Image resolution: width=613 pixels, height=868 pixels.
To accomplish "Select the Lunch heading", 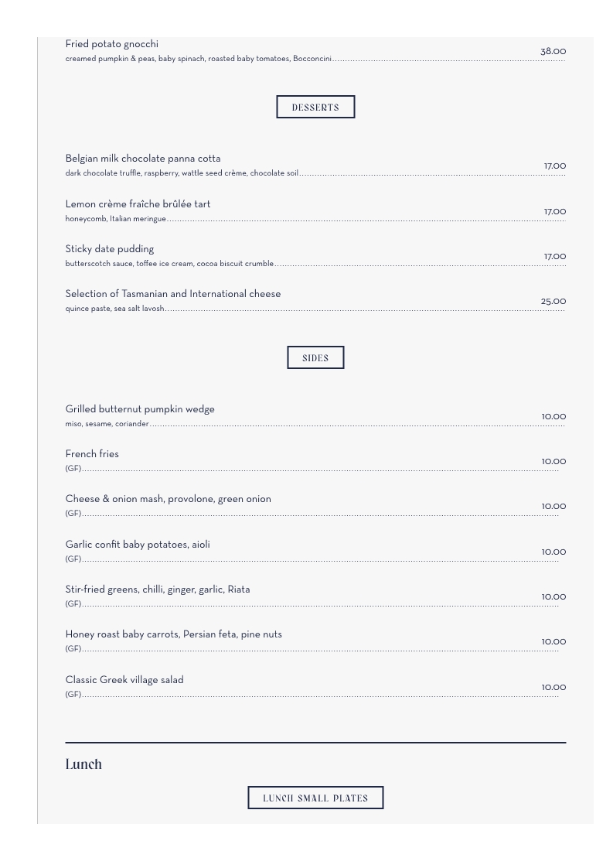I will [83, 764].
